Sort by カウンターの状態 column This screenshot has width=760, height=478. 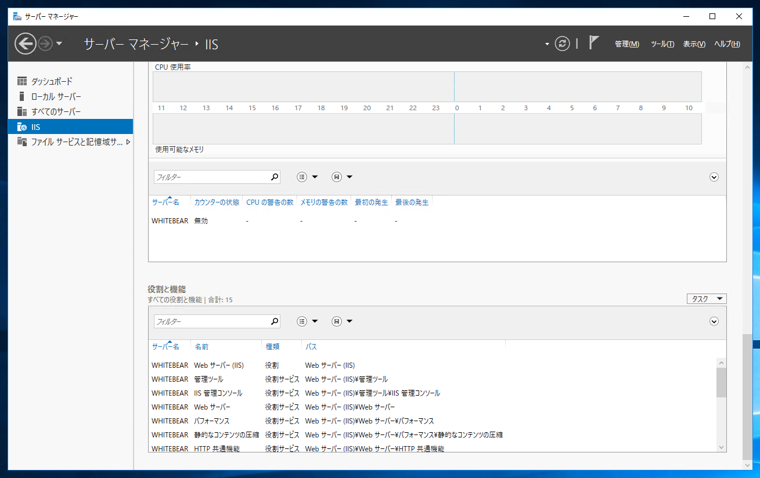click(217, 202)
